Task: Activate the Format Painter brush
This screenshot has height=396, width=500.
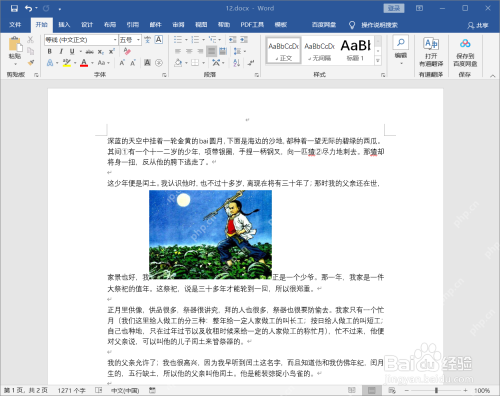Action: pyautogui.click(x=31, y=62)
